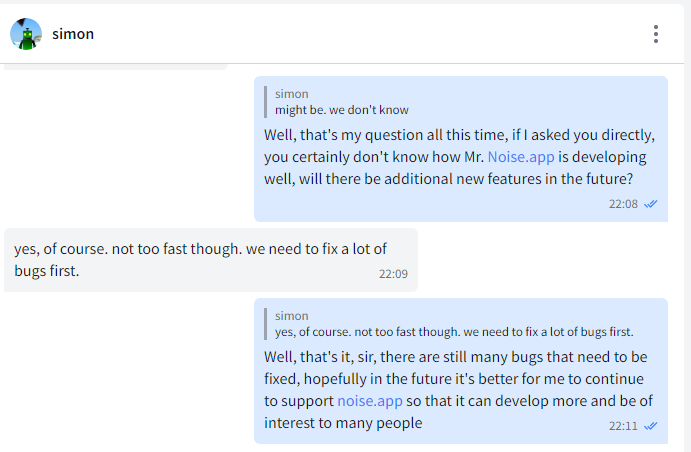Open the three-dot chat options menu
This screenshot has width=691, height=452.
coord(656,34)
